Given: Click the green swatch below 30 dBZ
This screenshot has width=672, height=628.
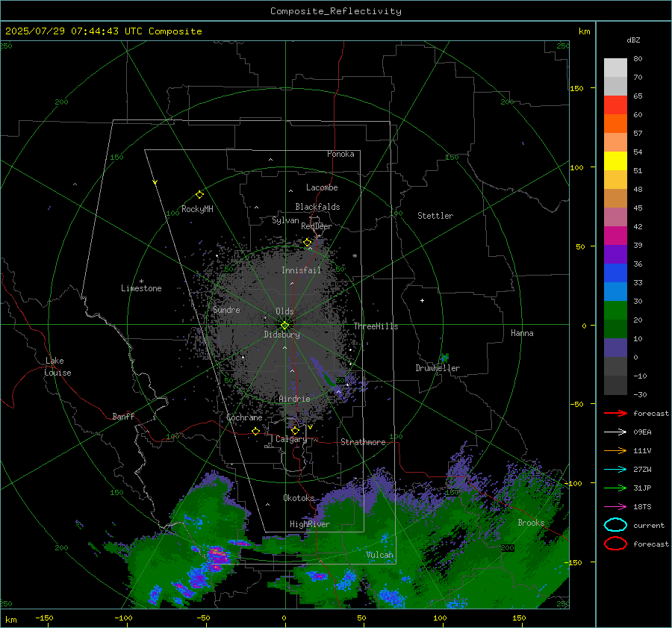Looking at the screenshot, I should [x=615, y=311].
